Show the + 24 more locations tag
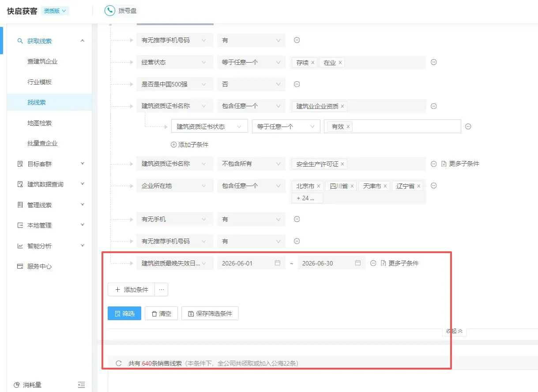Screen dimensions: 538x392 pyautogui.click(x=307, y=198)
